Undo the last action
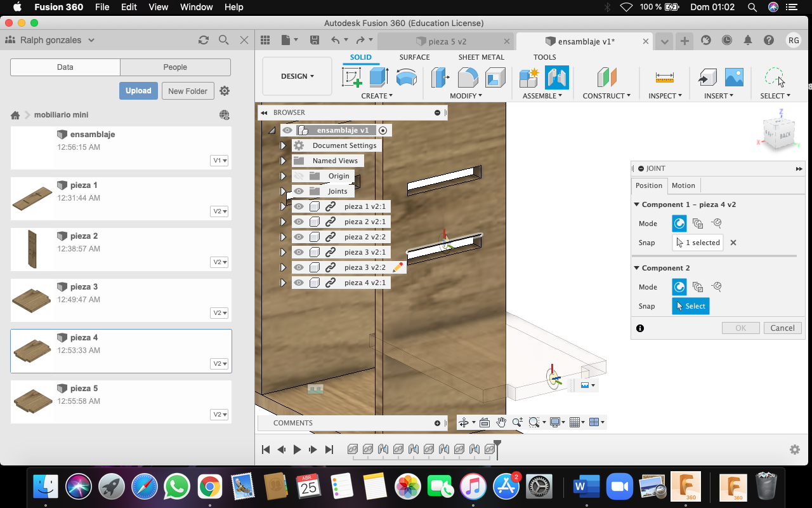 point(336,41)
